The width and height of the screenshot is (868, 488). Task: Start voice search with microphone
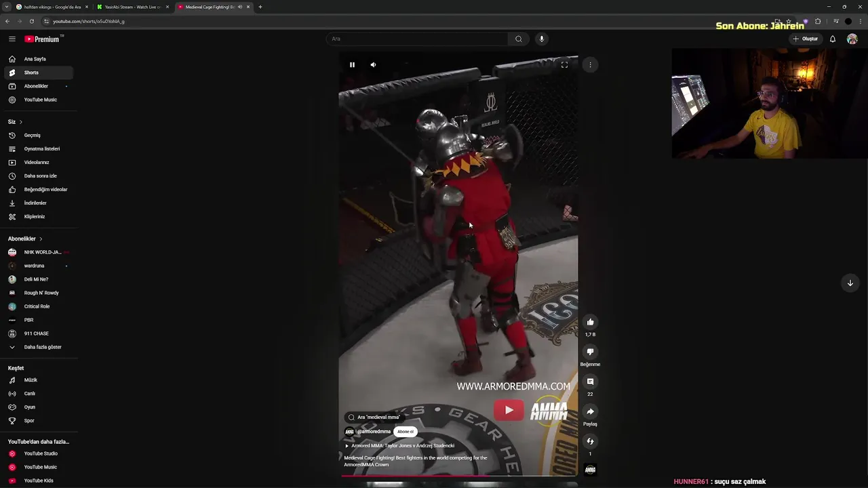[x=541, y=39]
